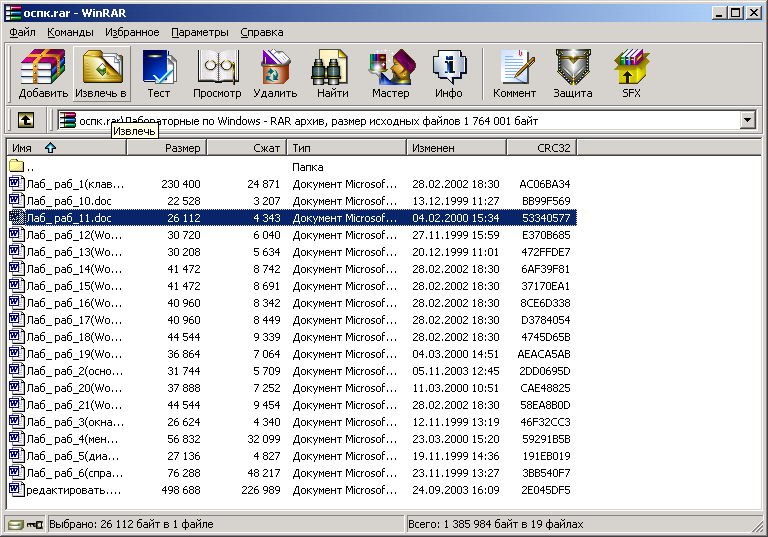Click the drive icon in the status bar
The width and height of the screenshot is (768, 537).
tap(16, 525)
